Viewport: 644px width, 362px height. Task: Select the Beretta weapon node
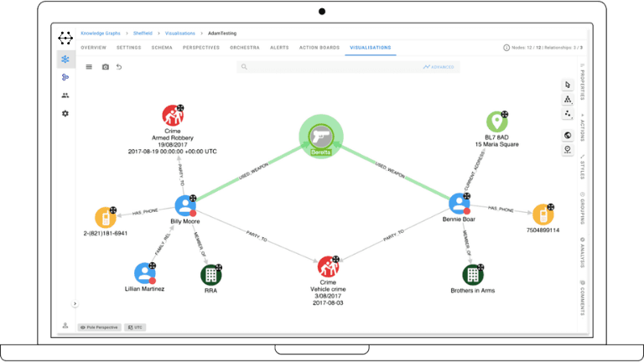point(320,136)
